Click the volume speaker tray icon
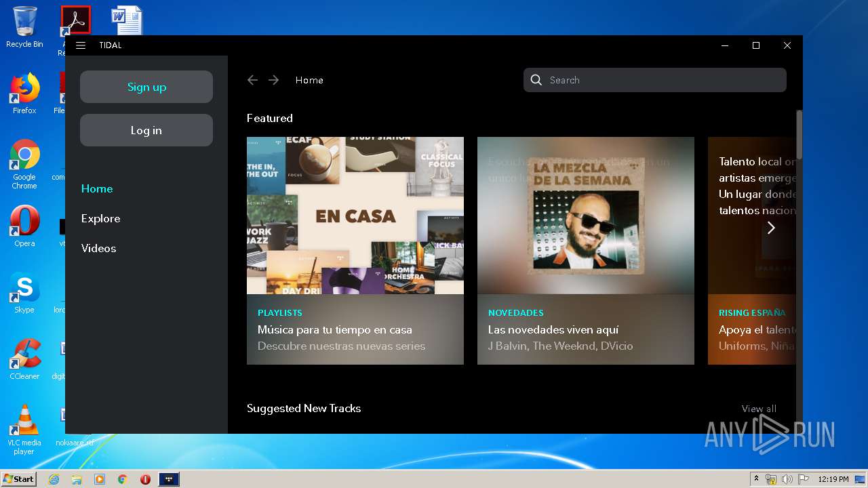The height and width of the screenshot is (488, 868). (787, 479)
